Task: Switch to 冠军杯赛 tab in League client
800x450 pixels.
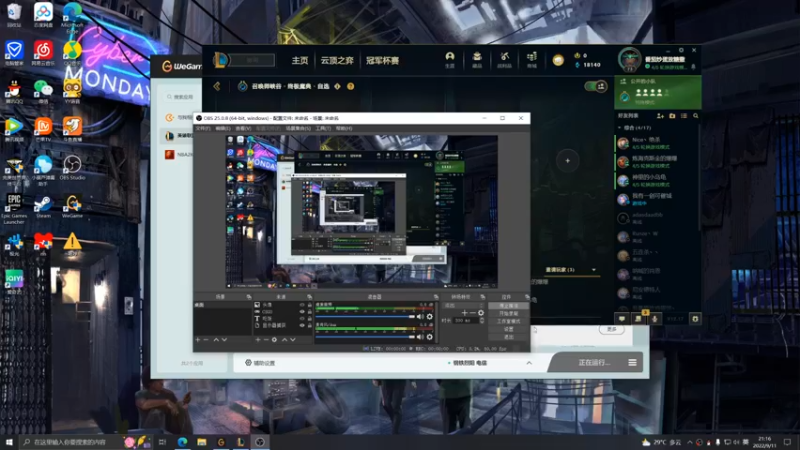Action: tap(382, 60)
